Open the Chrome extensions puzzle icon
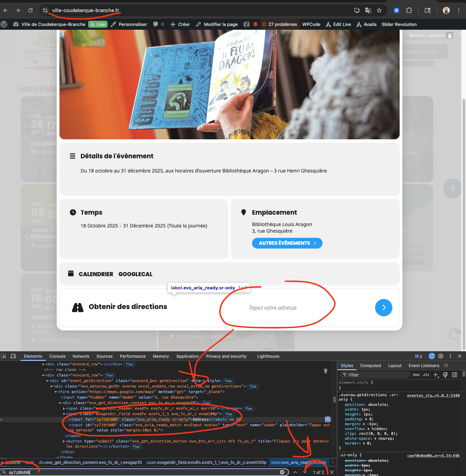Image resolution: width=466 pixels, height=476 pixels. click(409, 10)
